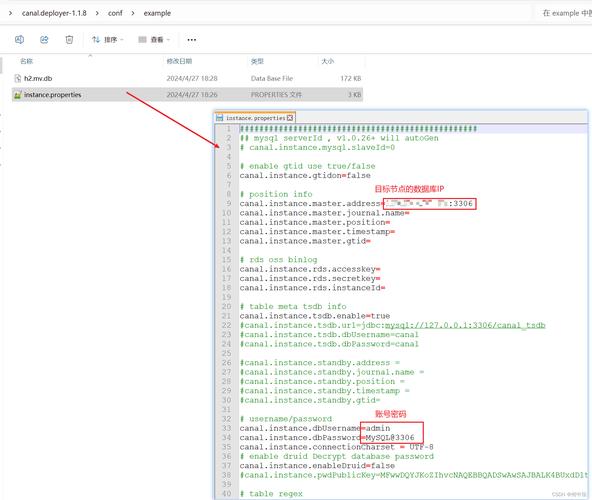Image resolution: width=592 pixels, height=500 pixels.
Task: Sort by the name (名称) column header
Action: point(26,61)
